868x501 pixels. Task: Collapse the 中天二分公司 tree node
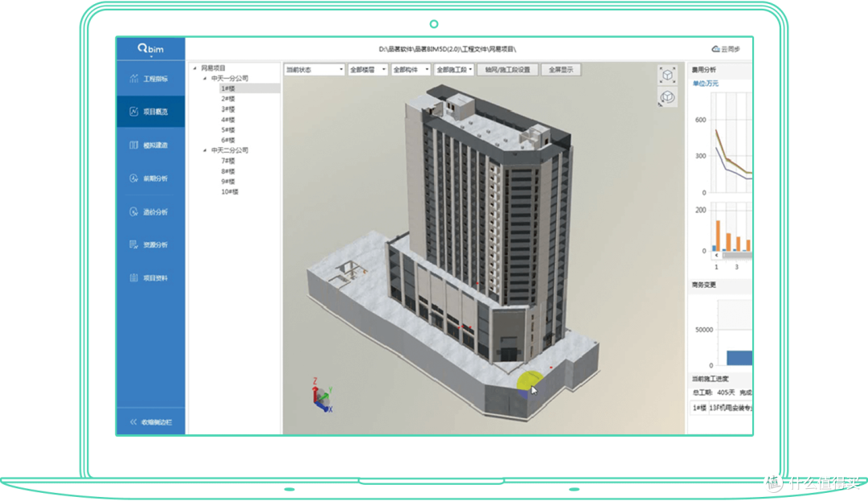[x=205, y=150]
